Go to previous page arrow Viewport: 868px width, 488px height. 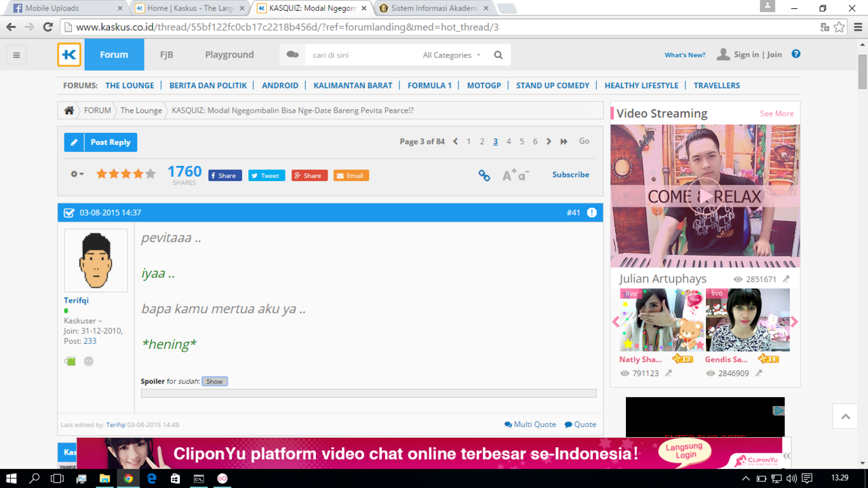456,142
